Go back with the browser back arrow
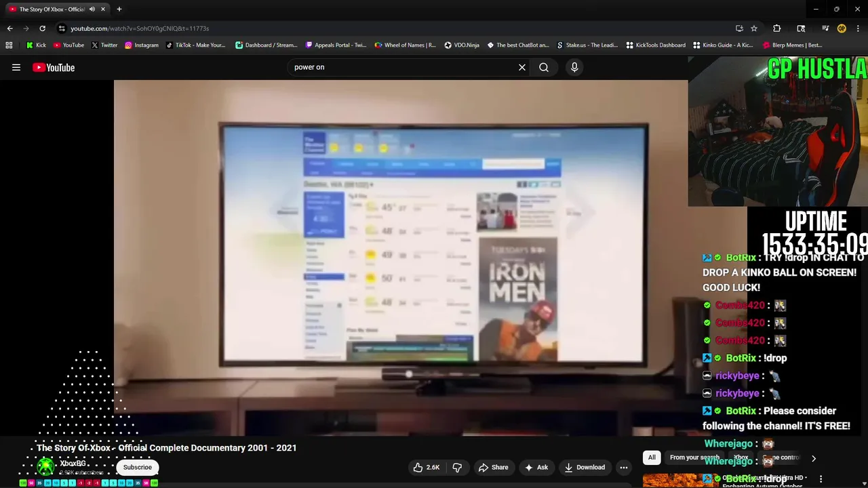The image size is (868, 488). [x=9, y=28]
